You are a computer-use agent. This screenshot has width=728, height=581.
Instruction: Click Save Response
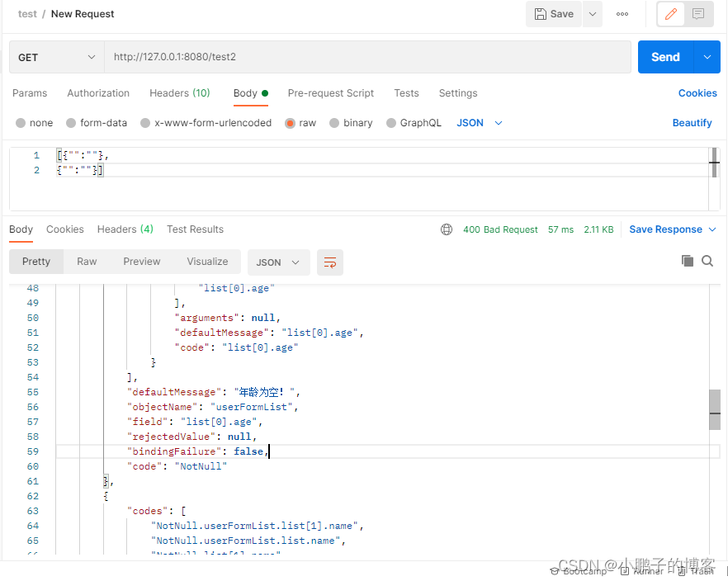[x=665, y=229]
